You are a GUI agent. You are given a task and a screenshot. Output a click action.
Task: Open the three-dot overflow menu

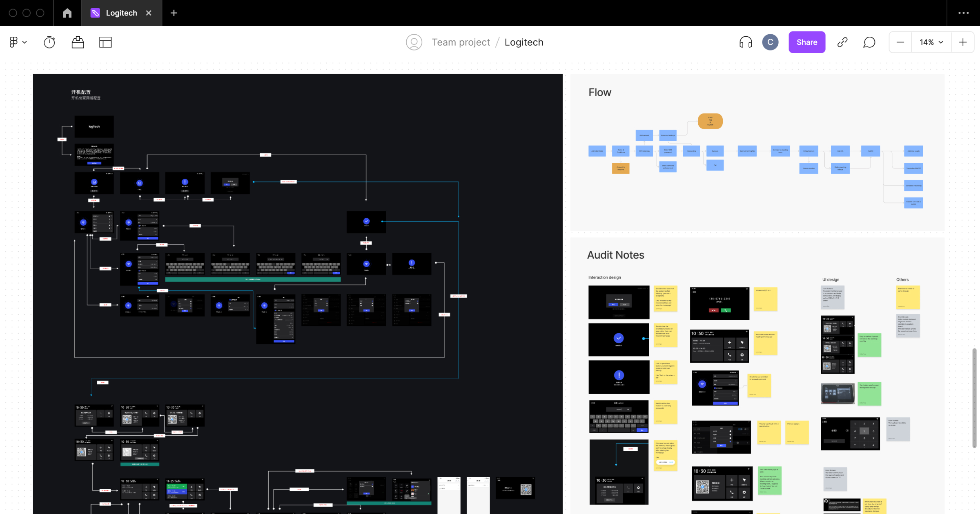click(963, 13)
